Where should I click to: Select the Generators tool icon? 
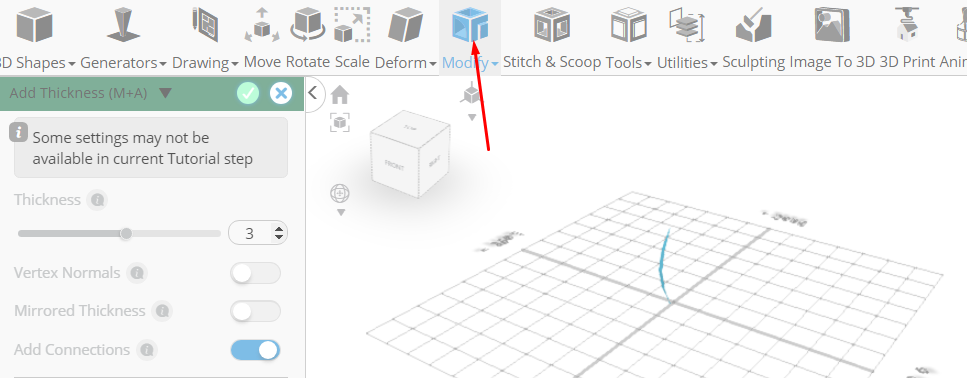[123, 25]
